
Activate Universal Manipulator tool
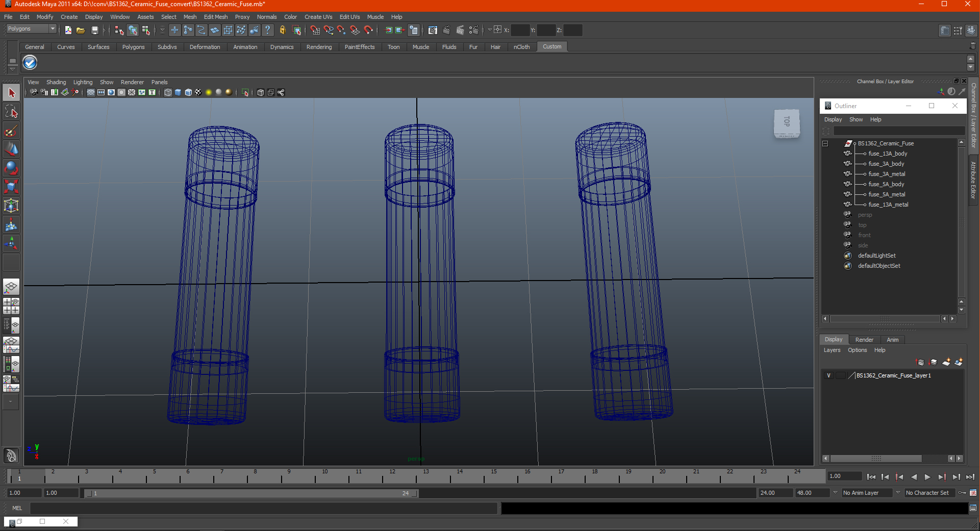(11, 206)
